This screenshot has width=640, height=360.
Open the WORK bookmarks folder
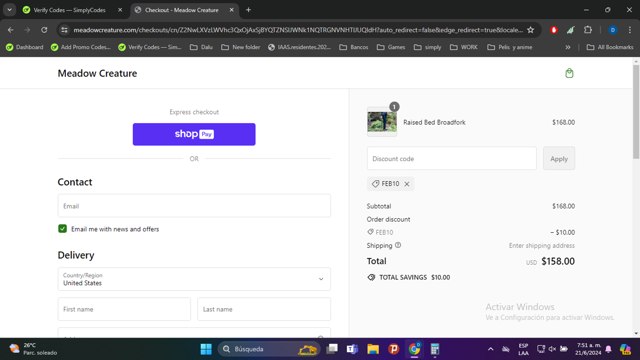464,47
